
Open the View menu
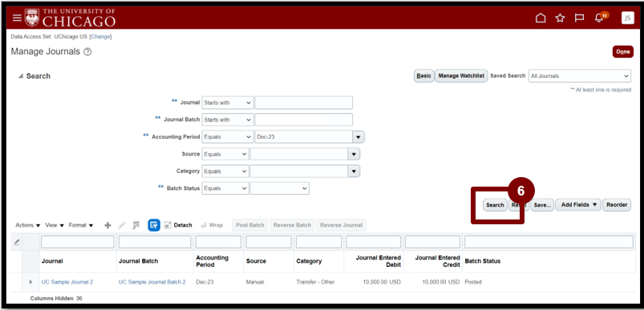tap(55, 225)
